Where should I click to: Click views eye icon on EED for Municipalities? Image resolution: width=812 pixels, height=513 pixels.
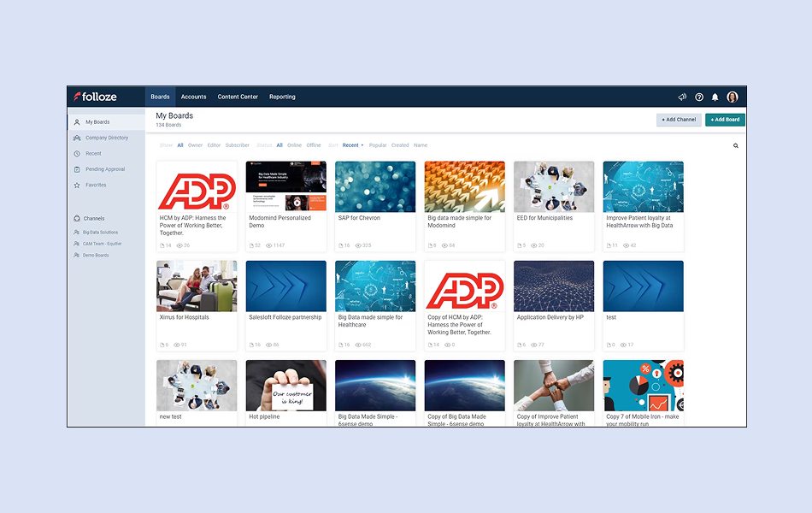(533, 245)
